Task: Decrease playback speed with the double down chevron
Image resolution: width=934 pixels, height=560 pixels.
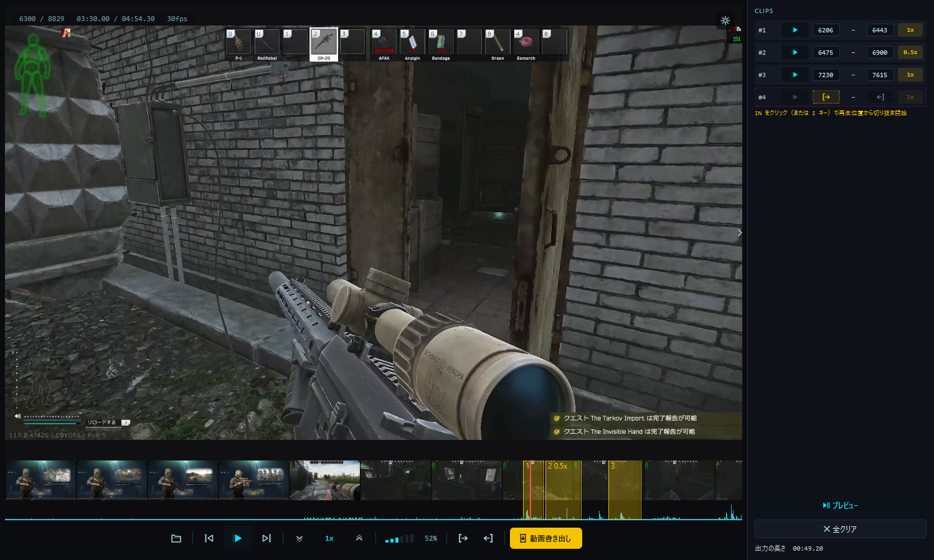Action: [x=300, y=538]
